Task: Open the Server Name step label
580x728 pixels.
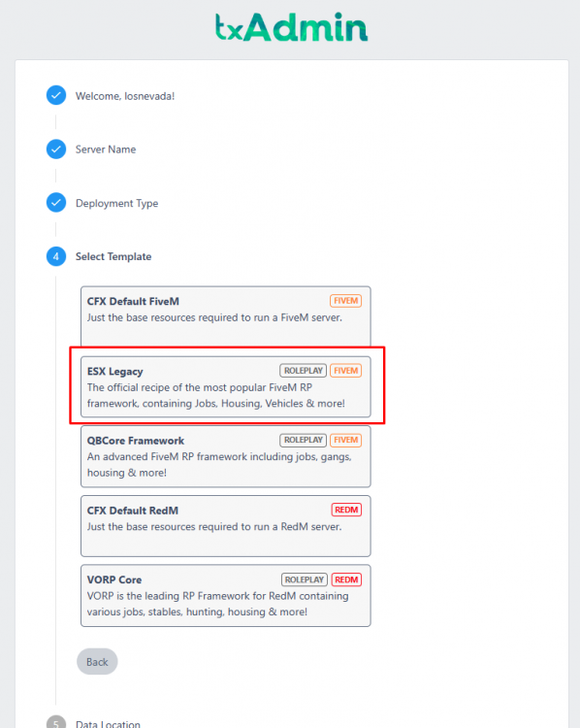Action: pos(106,149)
